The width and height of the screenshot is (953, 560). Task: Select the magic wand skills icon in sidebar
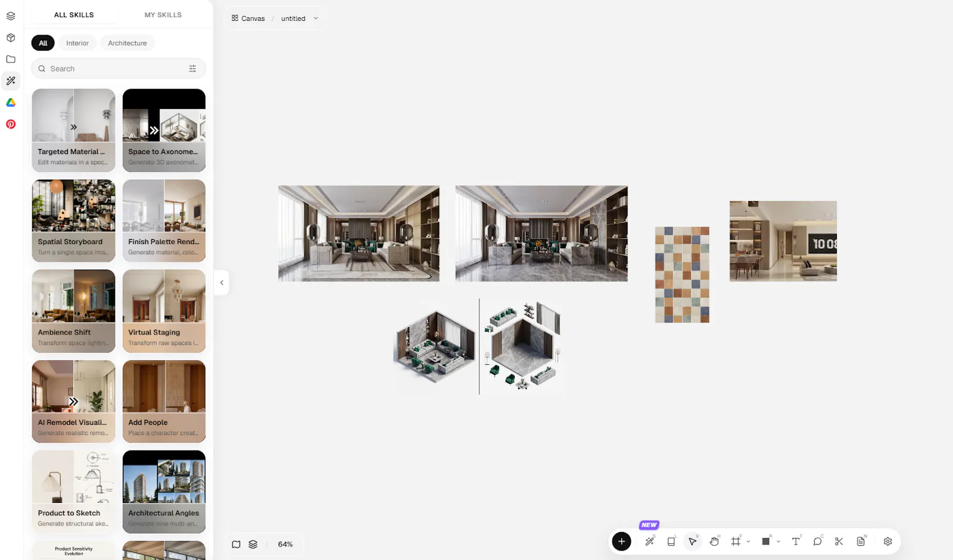(11, 81)
